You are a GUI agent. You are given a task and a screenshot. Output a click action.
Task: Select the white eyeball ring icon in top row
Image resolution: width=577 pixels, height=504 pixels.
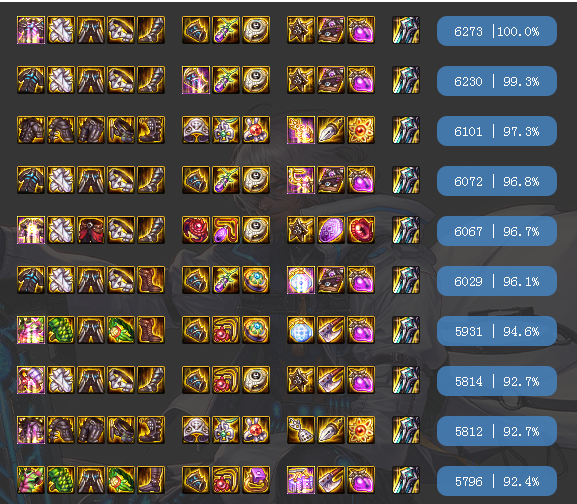coord(256,30)
